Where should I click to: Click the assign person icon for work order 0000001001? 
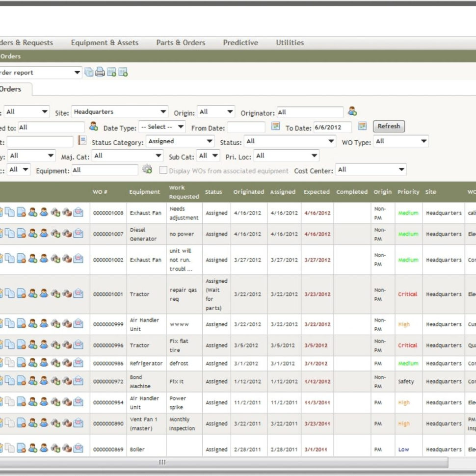32,294
